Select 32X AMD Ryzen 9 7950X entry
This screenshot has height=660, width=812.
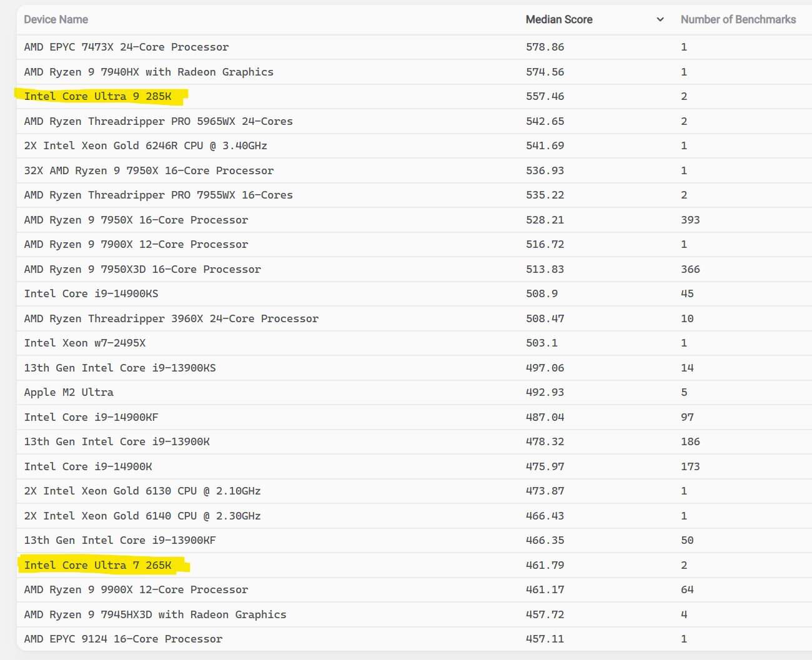pyautogui.click(x=149, y=170)
